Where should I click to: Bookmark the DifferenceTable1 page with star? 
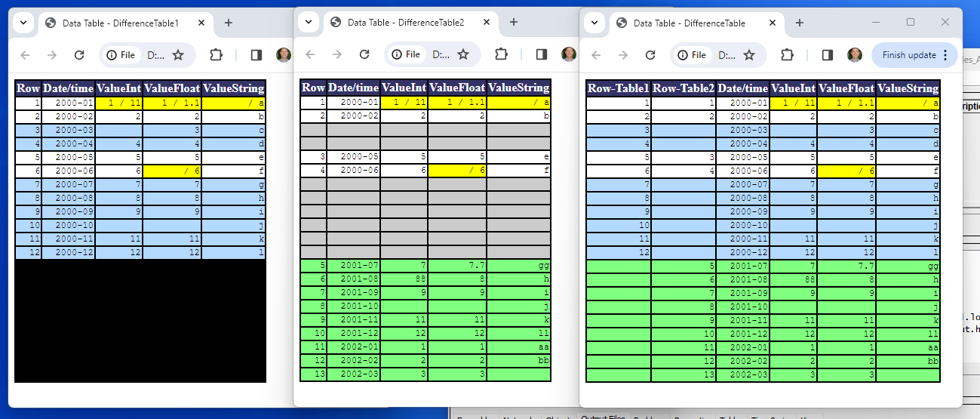pyautogui.click(x=178, y=55)
